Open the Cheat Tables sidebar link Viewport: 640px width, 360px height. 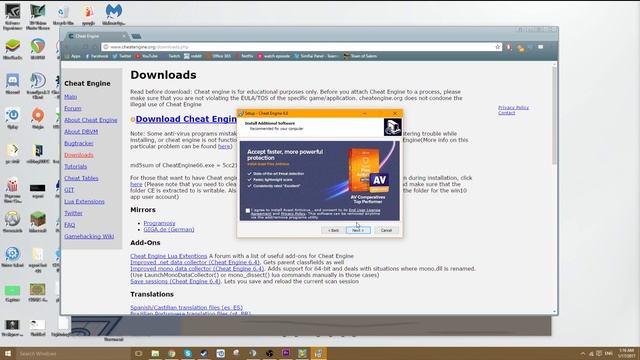[81, 178]
